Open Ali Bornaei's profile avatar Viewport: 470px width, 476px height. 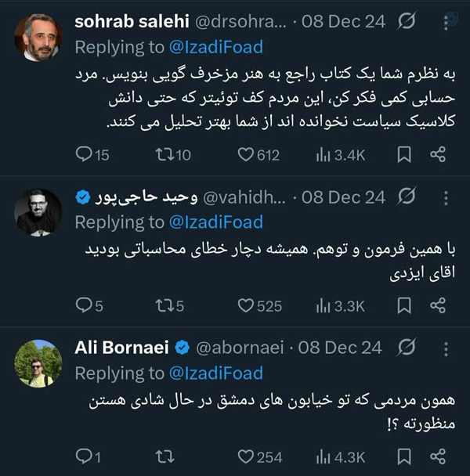(38, 362)
